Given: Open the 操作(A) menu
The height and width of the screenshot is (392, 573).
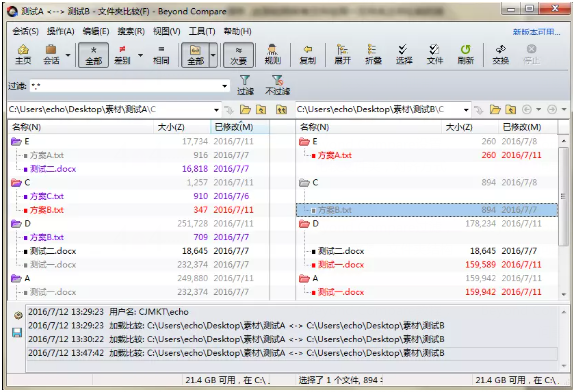Looking at the screenshot, I should (60, 31).
